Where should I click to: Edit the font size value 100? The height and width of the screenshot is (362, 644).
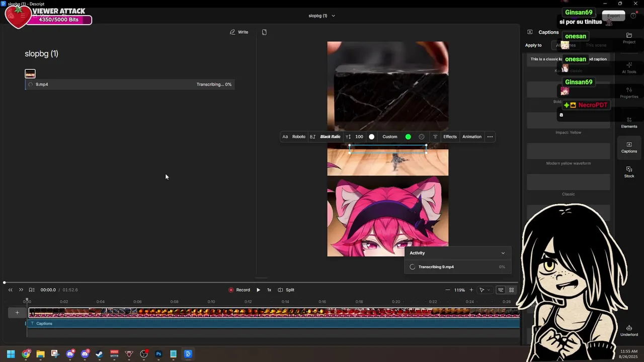[359, 137]
